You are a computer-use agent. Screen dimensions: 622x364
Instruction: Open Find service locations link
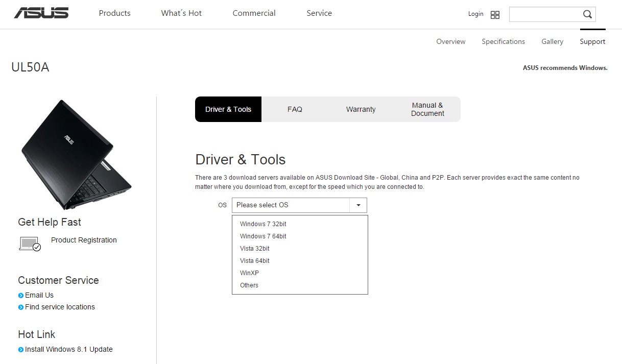pyautogui.click(x=60, y=307)
